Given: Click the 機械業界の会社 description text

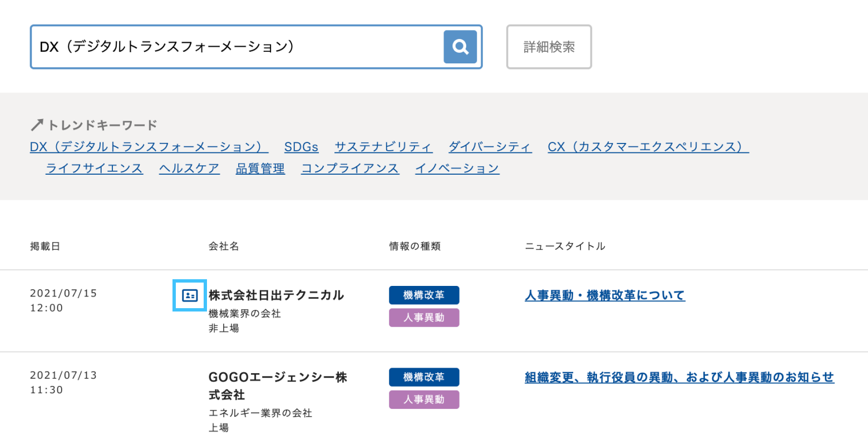Looking at the screenshot, I should pos(245,314).
